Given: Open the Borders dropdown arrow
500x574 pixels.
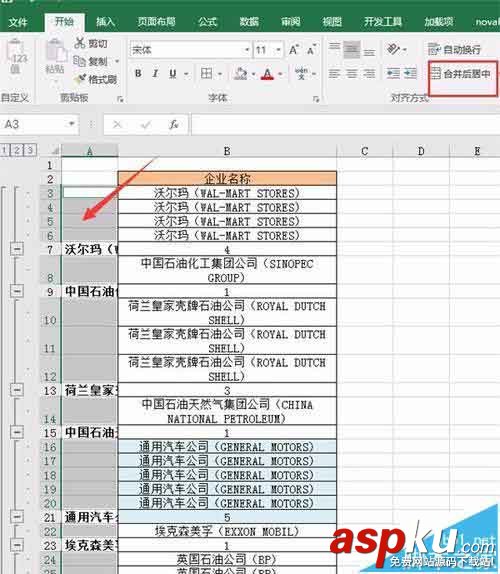Looking at the screenshot, I should 220,74.
